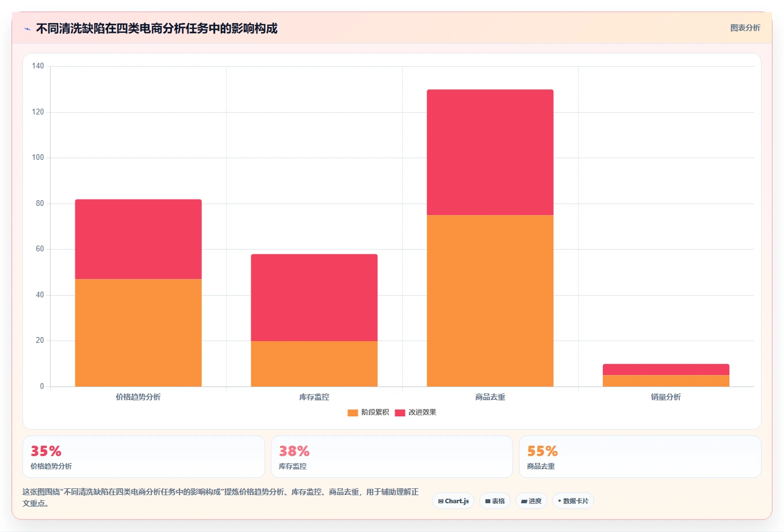Click the red segment of 销量分析 bar
This screenshot has height=532, width=784.
tap(666, 369)
